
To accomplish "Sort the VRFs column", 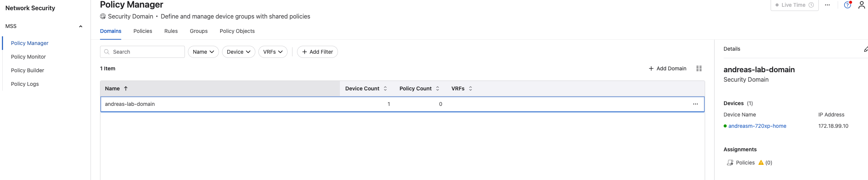I will 471,88.
